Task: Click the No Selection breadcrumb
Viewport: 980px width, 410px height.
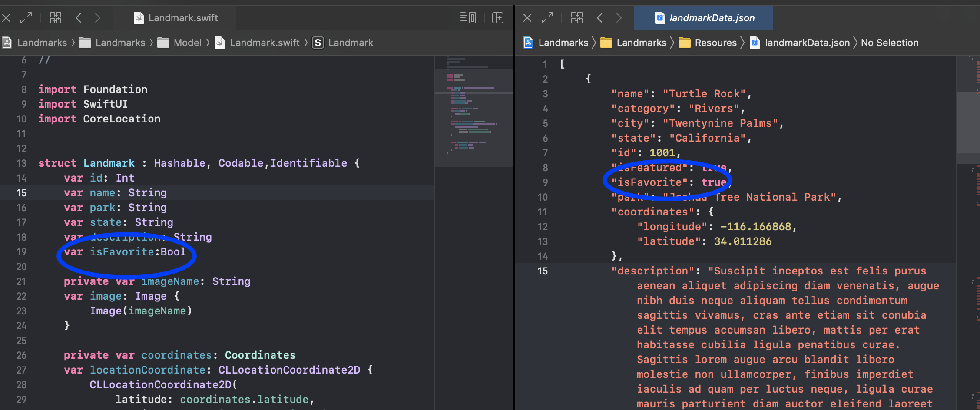Action: (x=890, y=43)
